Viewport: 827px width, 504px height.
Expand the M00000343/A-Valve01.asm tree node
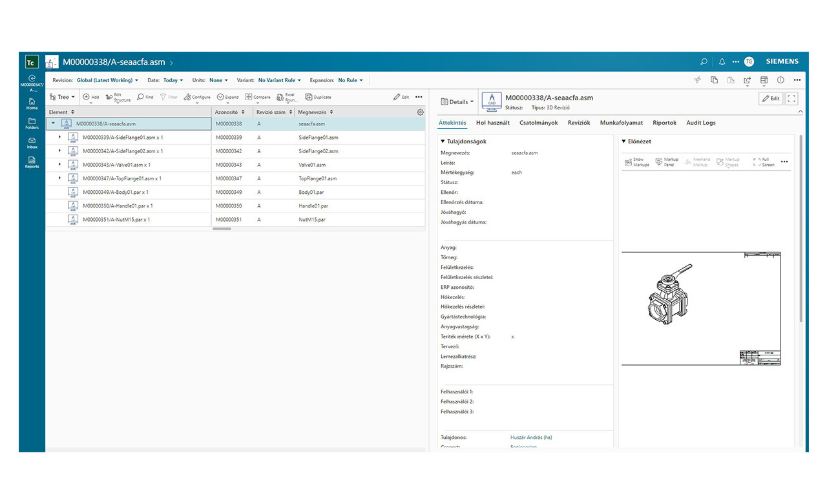pos(59,165)
